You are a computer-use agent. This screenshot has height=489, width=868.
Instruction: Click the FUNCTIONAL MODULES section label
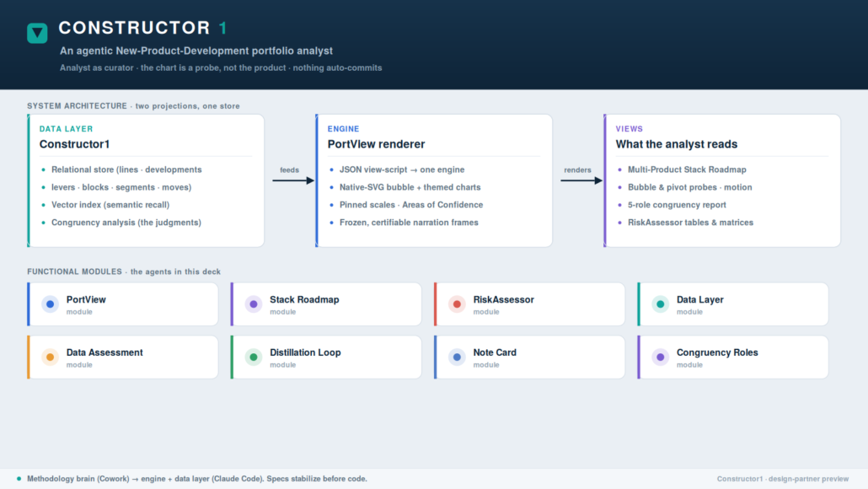(x=124, y=272)
